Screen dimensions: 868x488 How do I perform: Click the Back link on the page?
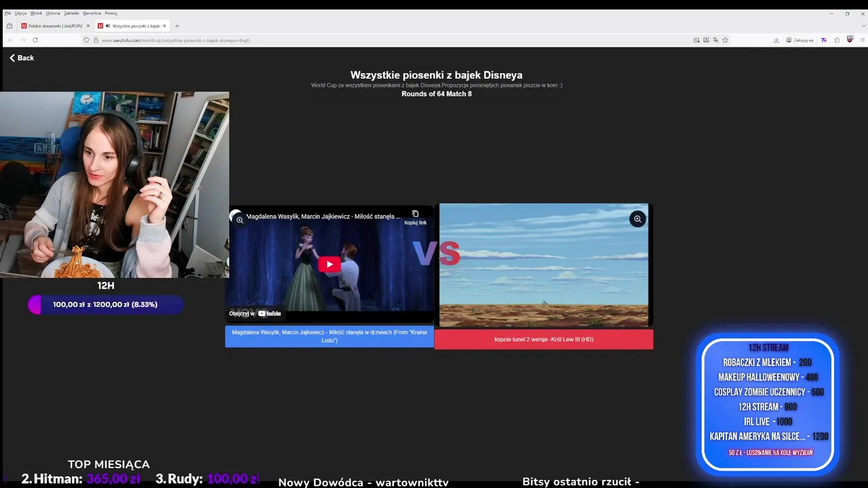point(22,58)
